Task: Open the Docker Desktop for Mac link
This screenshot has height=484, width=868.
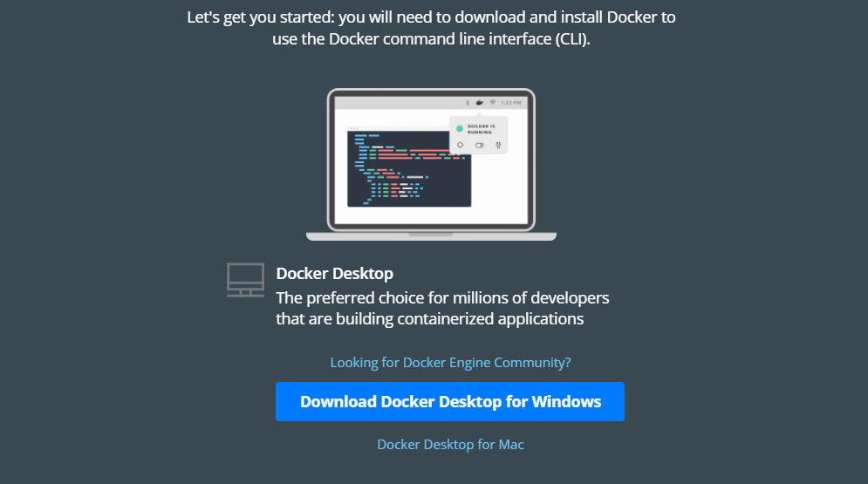Action: 450,445
